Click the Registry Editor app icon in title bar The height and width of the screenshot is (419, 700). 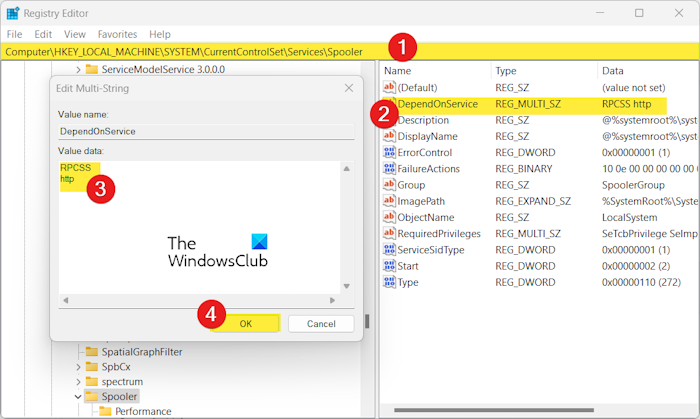[12, 13]
